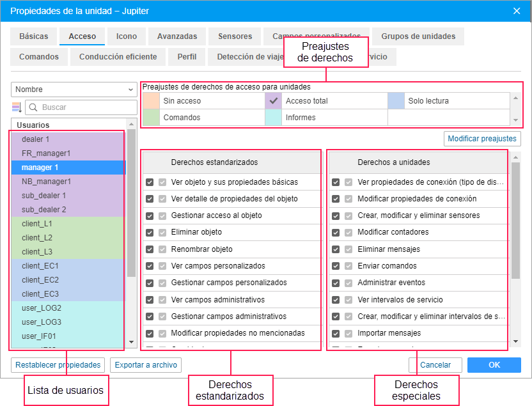The width and height of the screenshot is (532, 406).
Task: Uncheck 'Gestionar campos administrativos' right
Action: [x=150, y=316]
